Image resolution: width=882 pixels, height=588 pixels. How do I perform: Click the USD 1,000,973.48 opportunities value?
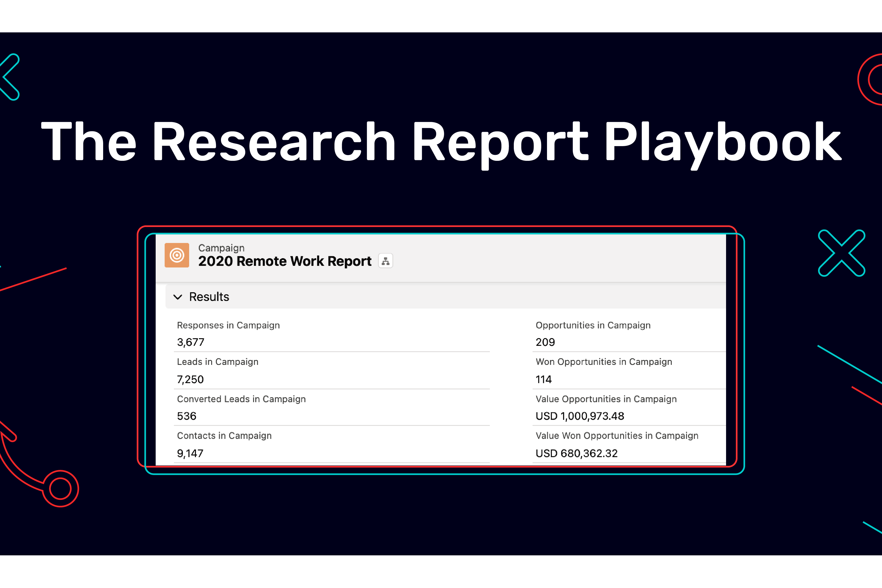click(x=579, y=416)
